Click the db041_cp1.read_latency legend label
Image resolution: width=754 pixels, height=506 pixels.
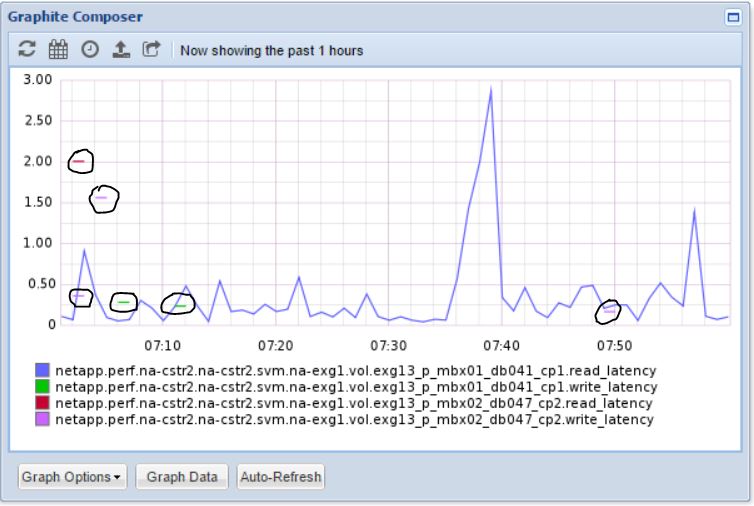coord(355,371)
